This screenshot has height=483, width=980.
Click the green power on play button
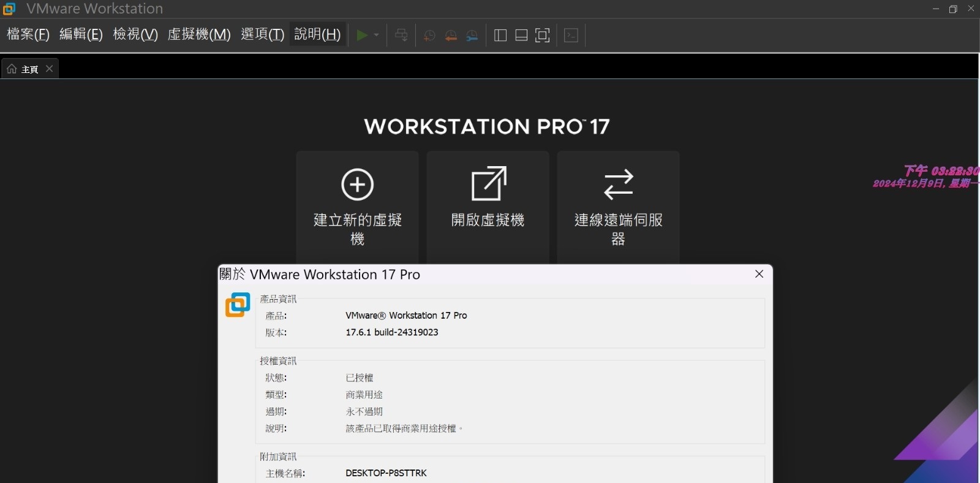point(362,36)
